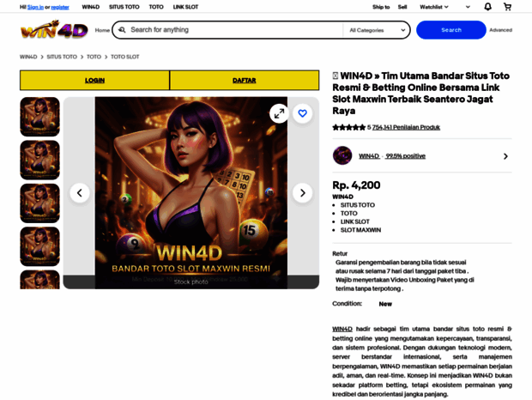Click the blue Search button

pyautogui.click(x=450, y=30)
